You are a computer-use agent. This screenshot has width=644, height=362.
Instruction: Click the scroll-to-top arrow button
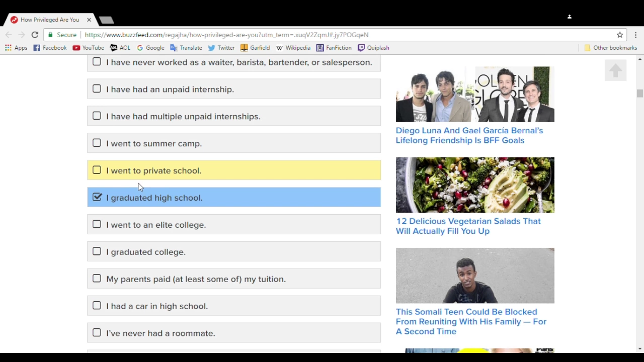coord(615,70)
